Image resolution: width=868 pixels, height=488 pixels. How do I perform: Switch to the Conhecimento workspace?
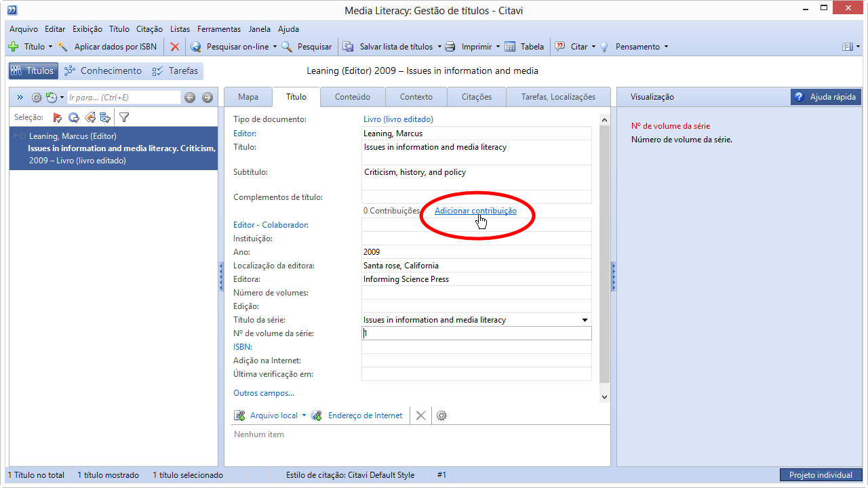coord(103,70)
